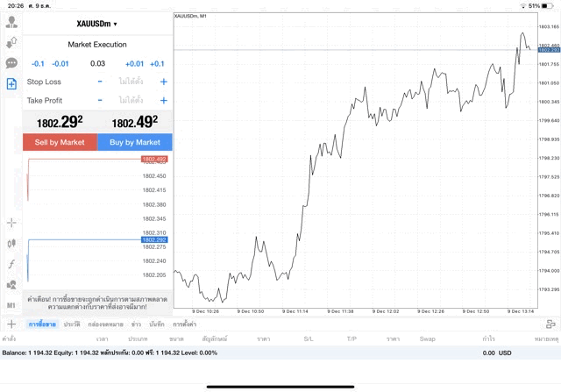Decrease volume by -0.1
The height and width of the screenshot is (392, 561).
click(38, 63)
